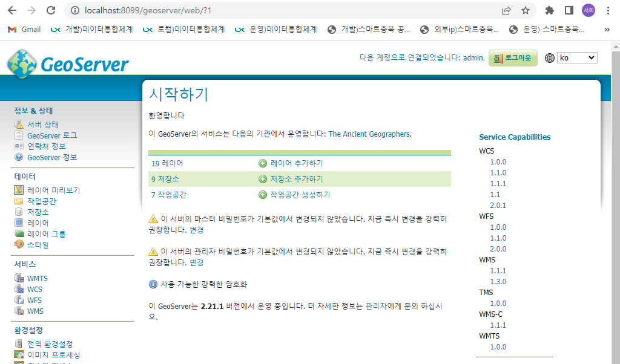This screenshot has height=364, width=620.
Task: Click the 스타일 palette icon
Action: (19, 244)
